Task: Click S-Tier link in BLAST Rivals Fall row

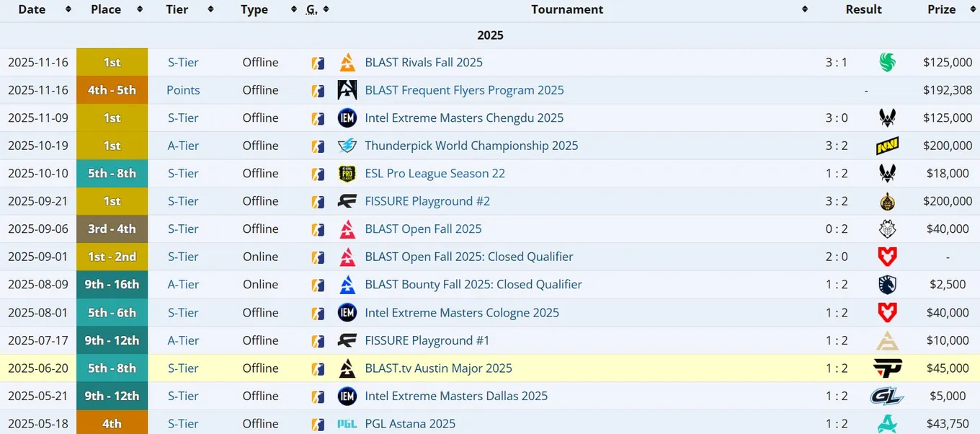Action: tap(183, 63)
